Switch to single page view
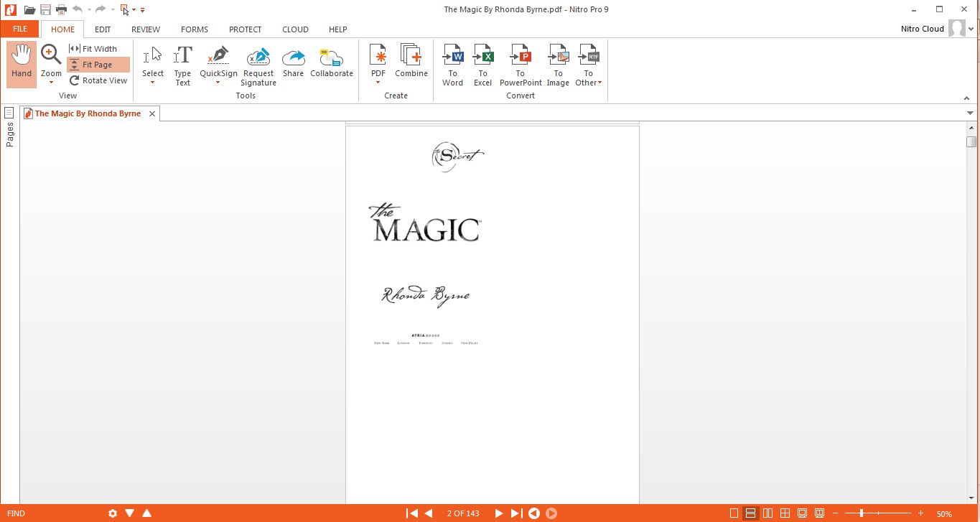 pos(734,513)
